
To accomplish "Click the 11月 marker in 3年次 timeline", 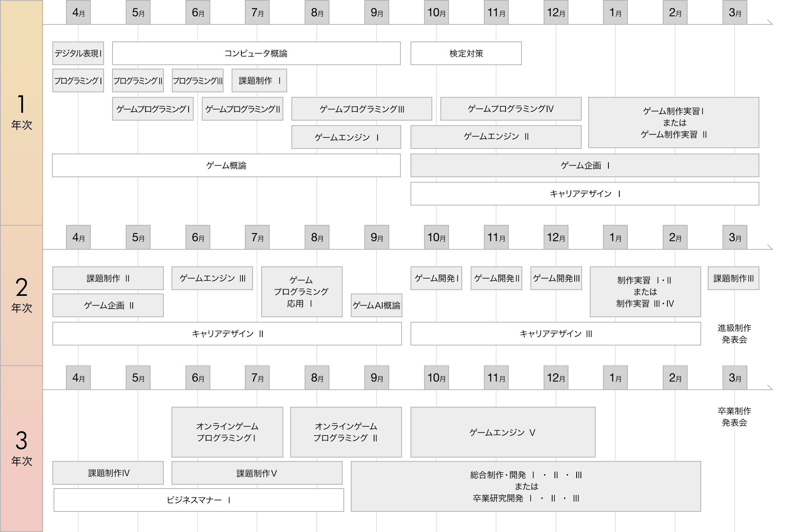I will 496,378.
